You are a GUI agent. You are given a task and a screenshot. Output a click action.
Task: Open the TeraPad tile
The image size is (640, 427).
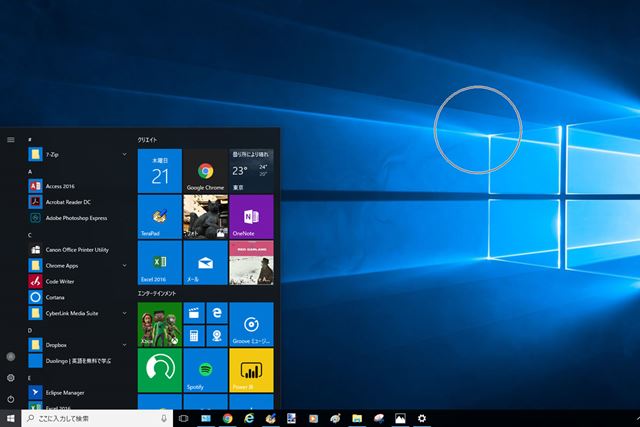click(160, 217)
